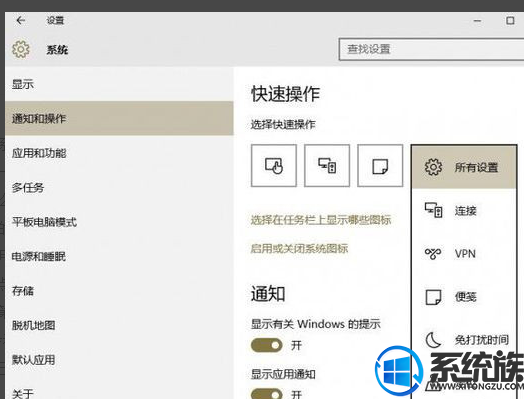Select the note quick action tile

(x=380, y=166)
